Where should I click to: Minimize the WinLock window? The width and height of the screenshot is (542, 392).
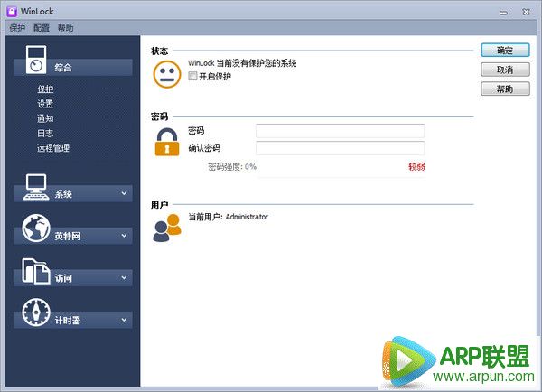pos(504,13)
